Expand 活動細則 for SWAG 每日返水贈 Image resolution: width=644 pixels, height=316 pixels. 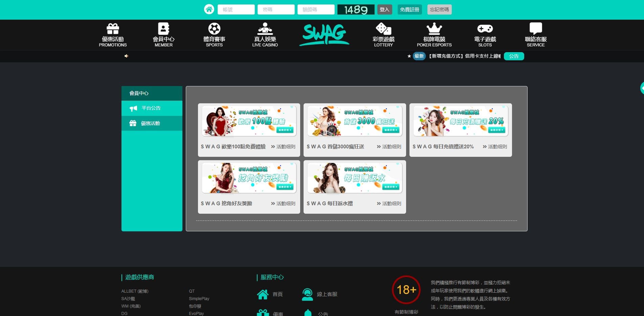click(389, 204)
